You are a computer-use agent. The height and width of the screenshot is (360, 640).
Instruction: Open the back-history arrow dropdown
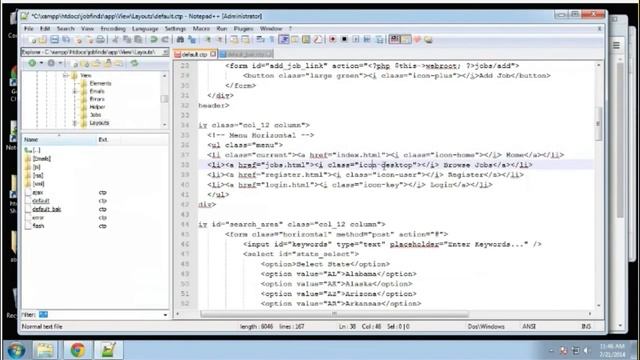[41, 63]
